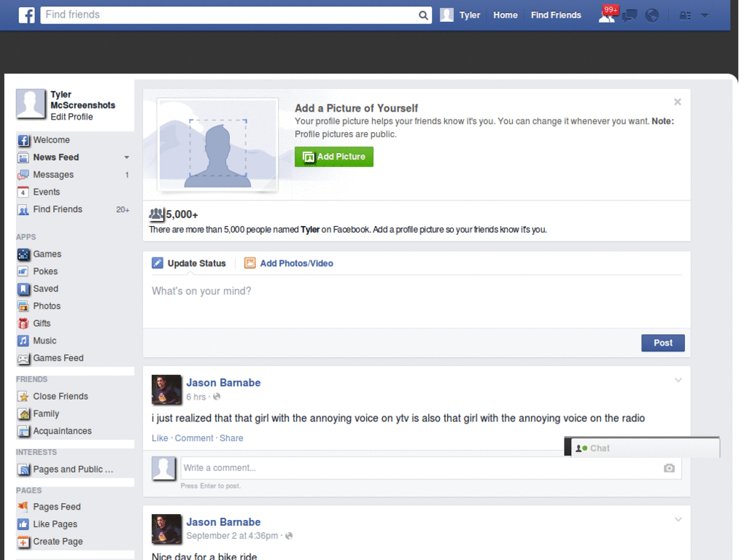This screenshot has height=560, width=747.
Task: Open the messages chat bubble icon in top bar
Action: [630, 15]
